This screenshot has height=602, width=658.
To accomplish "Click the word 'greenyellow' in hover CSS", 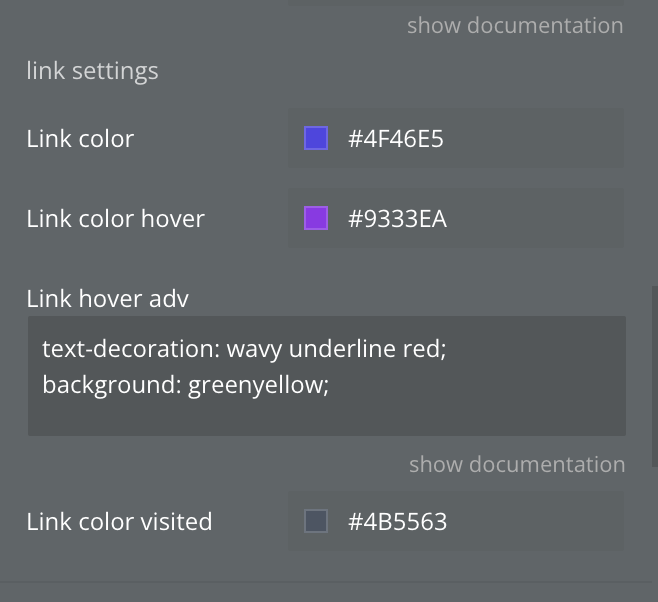I will [256, 386].
